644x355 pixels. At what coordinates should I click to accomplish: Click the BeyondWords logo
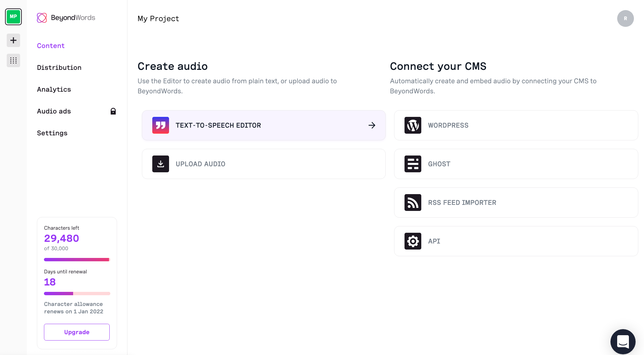(66, 18)
